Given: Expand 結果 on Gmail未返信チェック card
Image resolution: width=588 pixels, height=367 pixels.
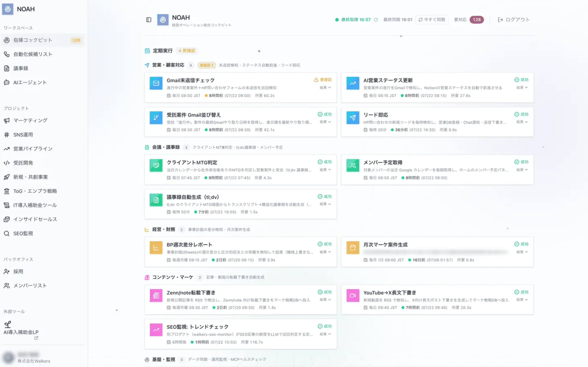Looking at the screenshot, I should tap(325, 88).
